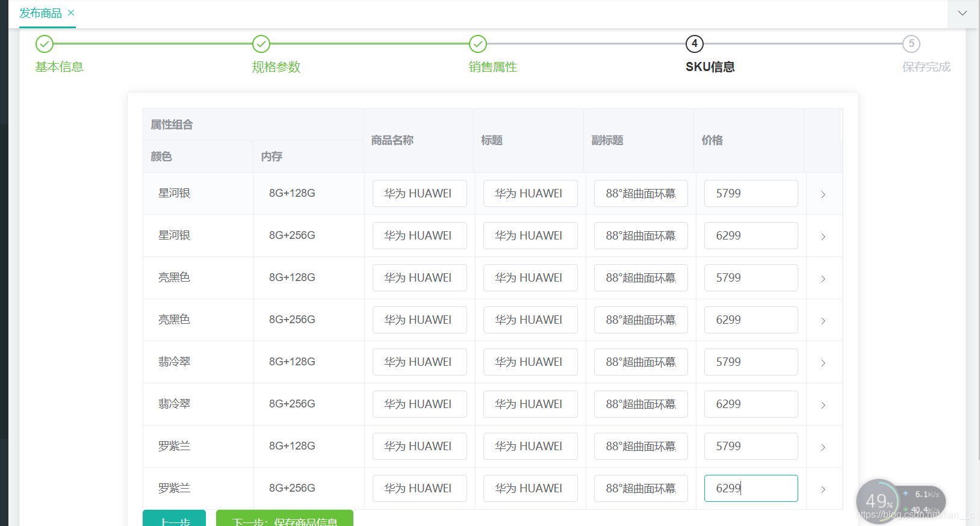Click the 销售属性 step checkmark icon

478,44
